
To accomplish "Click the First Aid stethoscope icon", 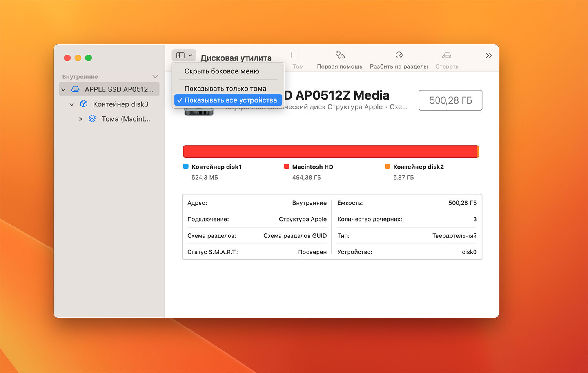I will point(339,55).
